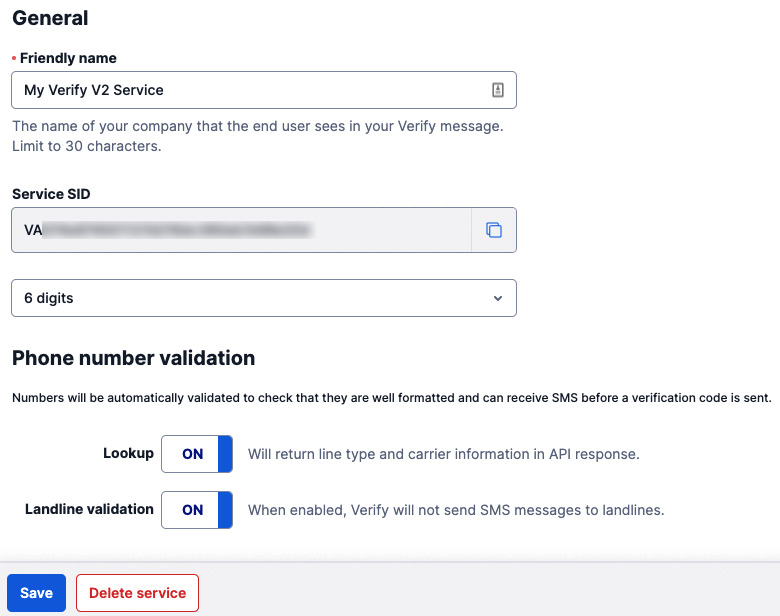This screenshot has height=616, width=780.
Task: Open the 6 digits code length dropdown
Action: click(264, 298)
